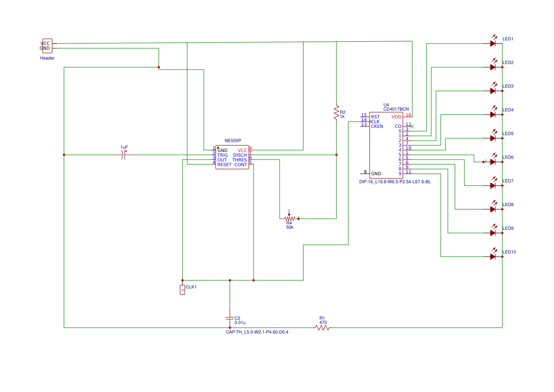The image size is (554, 392).
Task: Click the CO pin label on CD4017BCN
Action: click(x=398, y=126)
